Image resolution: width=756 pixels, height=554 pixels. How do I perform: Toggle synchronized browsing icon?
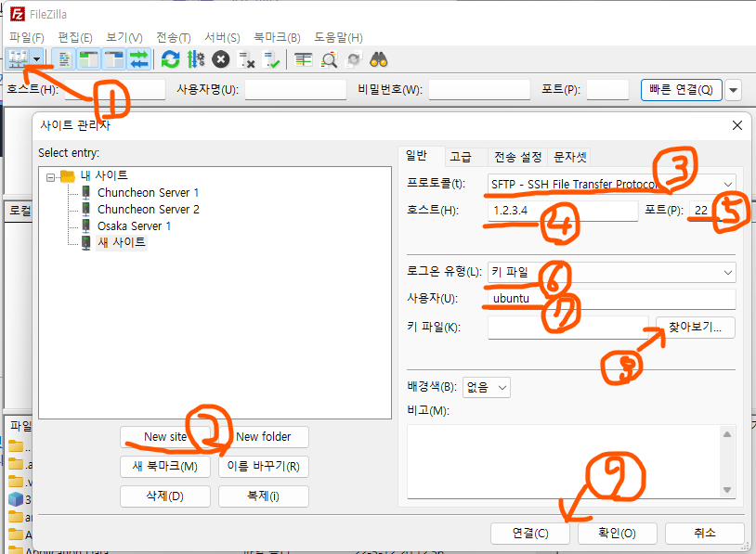(355, 59)
